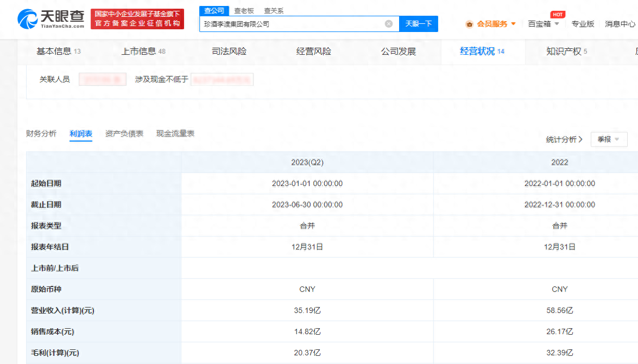This screenshot has width=638, height=364.
Task: Select the 利润表 sub-tab
Action: tap(81, 133)
